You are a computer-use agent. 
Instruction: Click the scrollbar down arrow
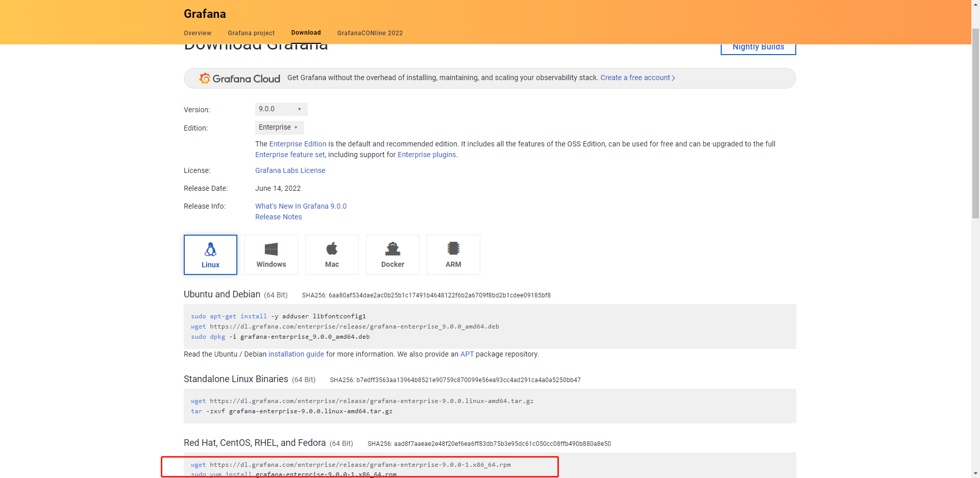[975, 473]
